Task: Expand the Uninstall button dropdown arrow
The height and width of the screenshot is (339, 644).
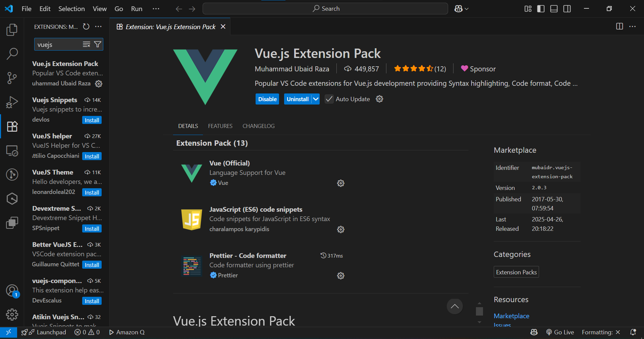Action: point(316,99)
